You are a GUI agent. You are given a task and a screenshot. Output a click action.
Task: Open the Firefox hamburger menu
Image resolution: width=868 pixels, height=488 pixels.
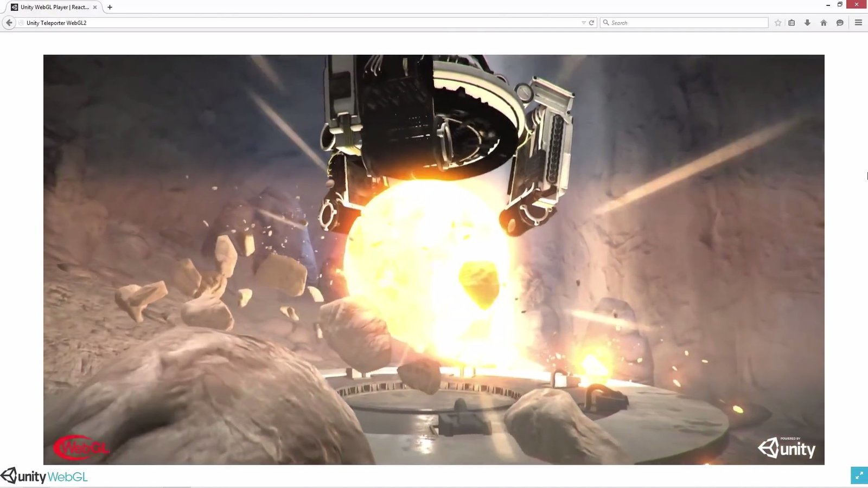[x=858, y=23]
